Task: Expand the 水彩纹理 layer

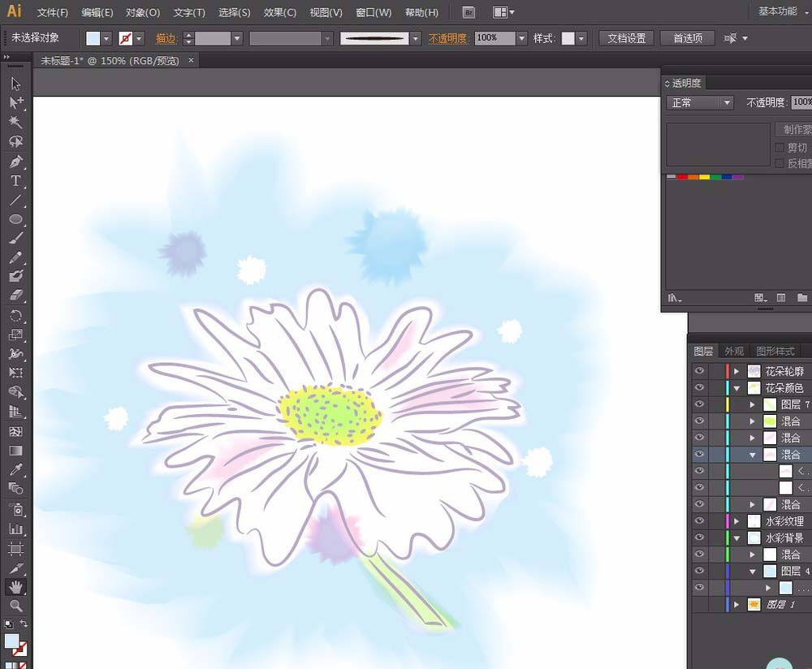Action: click(736, 521)
